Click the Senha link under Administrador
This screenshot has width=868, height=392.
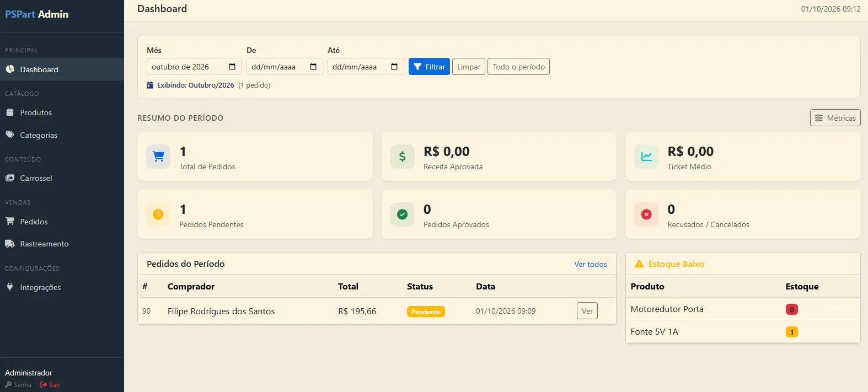18,385
